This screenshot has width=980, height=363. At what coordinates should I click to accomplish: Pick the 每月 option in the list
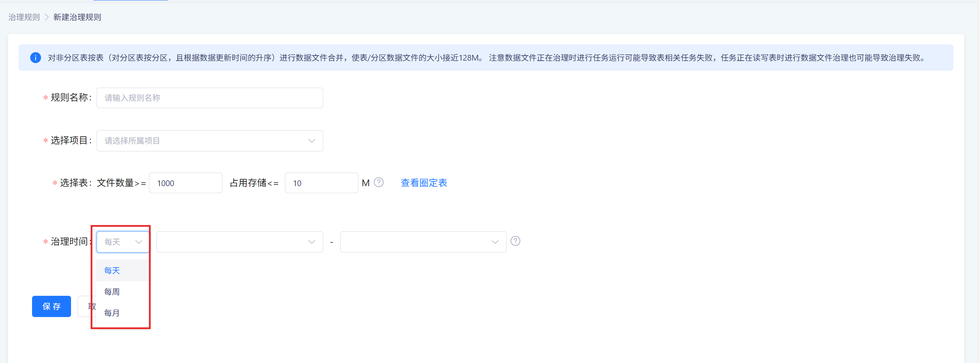click(x=122, y=313)
